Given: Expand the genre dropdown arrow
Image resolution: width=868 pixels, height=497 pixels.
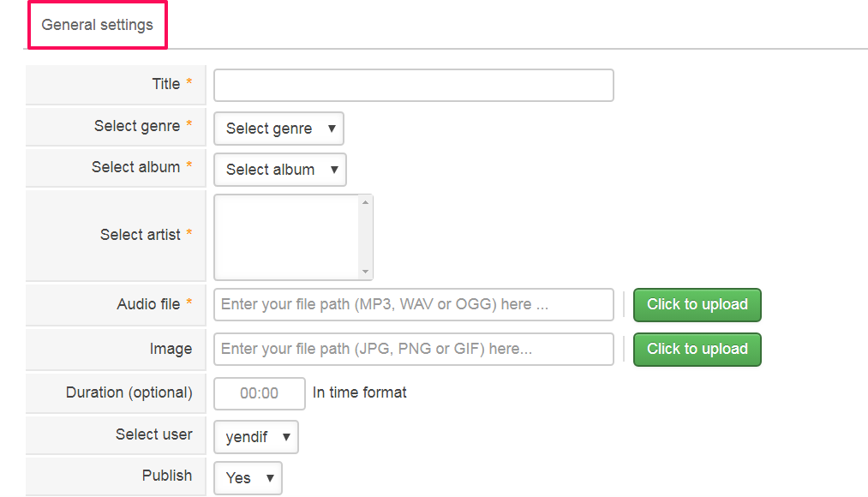Looking at the screenshot, I should coord(332,128).
